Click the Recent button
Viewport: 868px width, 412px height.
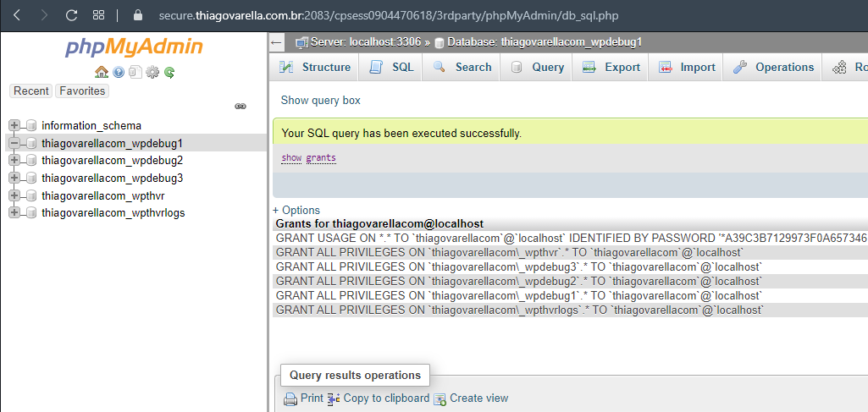31,91
